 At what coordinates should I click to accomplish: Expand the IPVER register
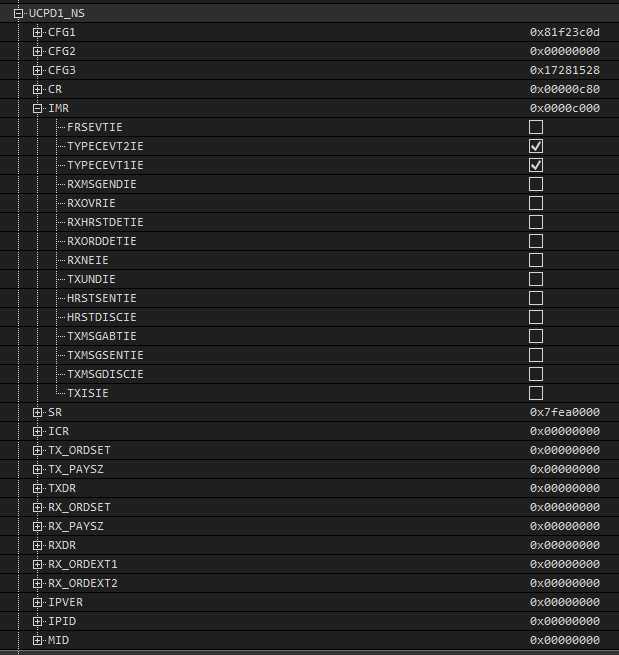(x=38, y=602)
